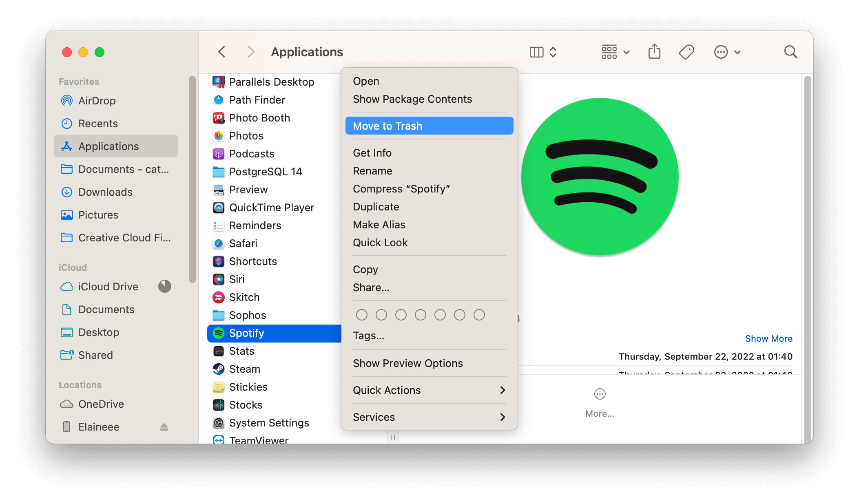Open OneDrive location in sidebar

coord(116,404)
